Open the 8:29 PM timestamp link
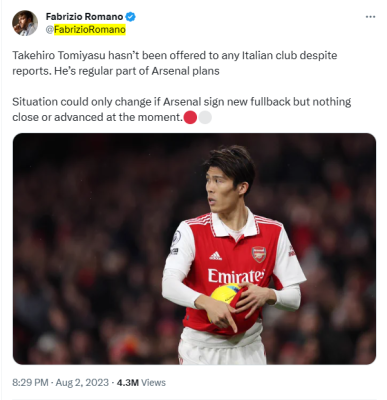The height and width of the screenshot is (400, 387). (30, 382)
